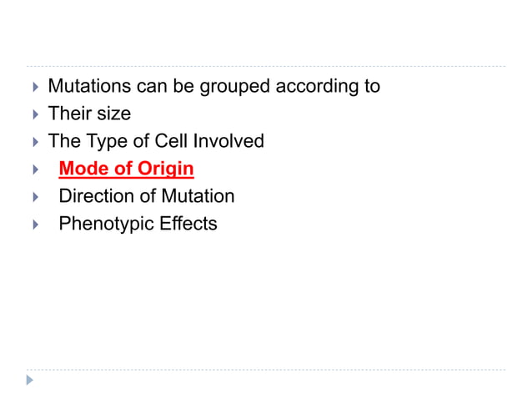
Task: Click the blue triangle at the slide's bottom-left
Action: [x=30, y=380]
